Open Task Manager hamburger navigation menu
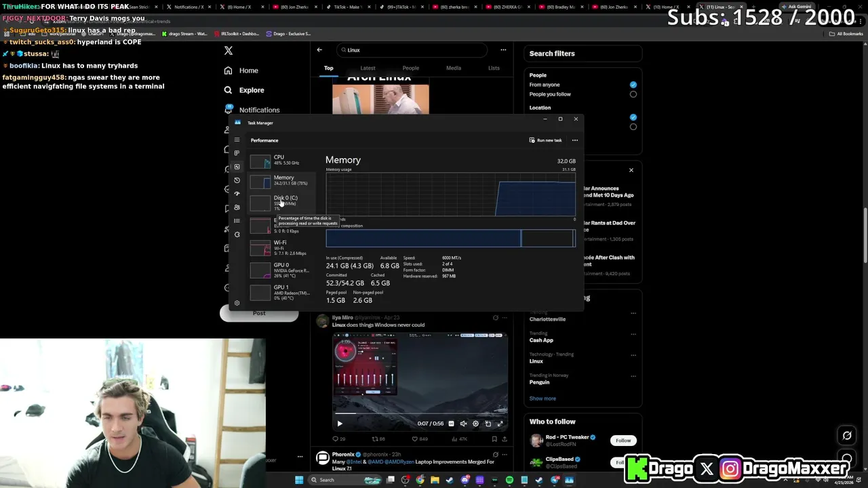The image size is (868, 488). coord(237,140)
